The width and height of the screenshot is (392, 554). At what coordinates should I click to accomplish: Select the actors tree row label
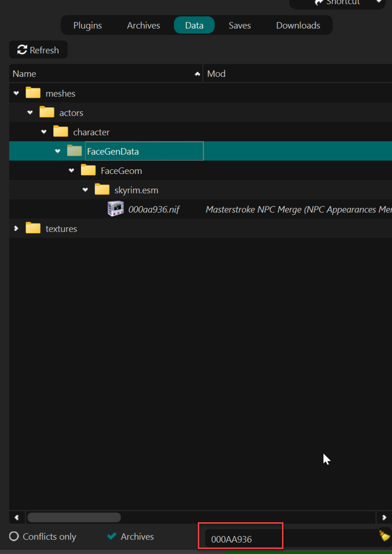coord(71,113)
